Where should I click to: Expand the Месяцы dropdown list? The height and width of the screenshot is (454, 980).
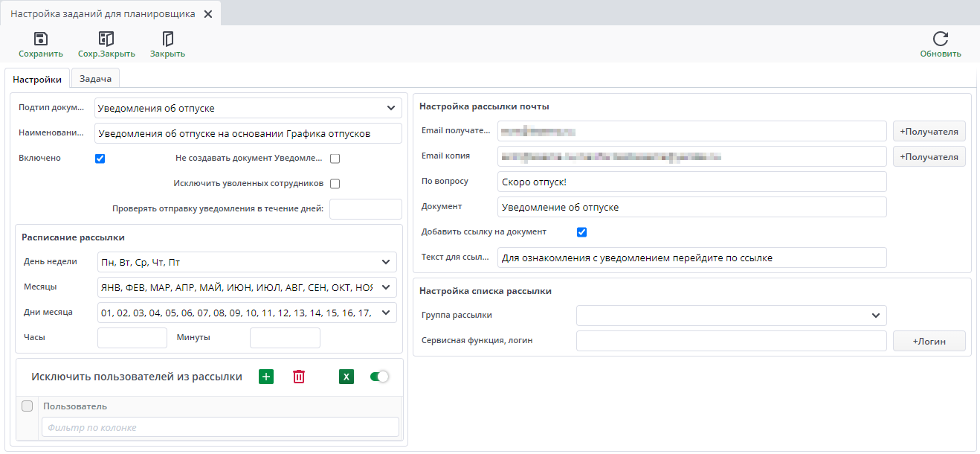click(386, 287)
